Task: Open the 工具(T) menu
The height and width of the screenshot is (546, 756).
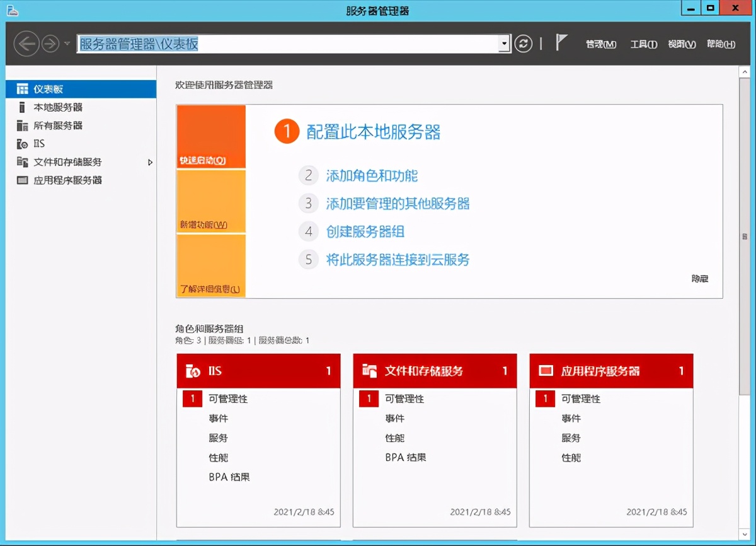Action: pos(643,44)
